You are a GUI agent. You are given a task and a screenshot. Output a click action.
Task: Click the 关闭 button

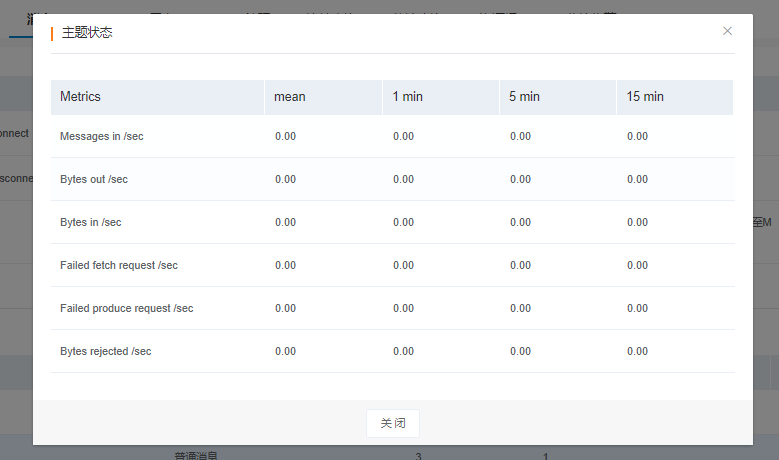pos(393,423)
